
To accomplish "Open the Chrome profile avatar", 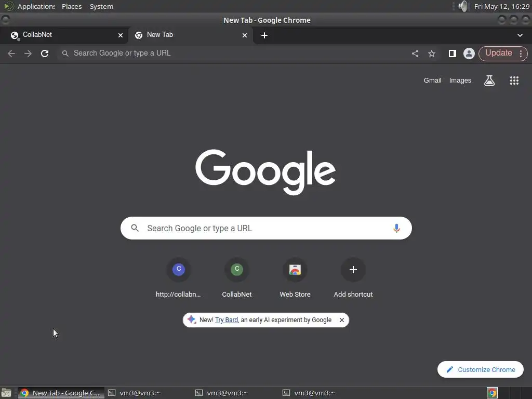I will pyautogui.click(x=469, y=54).
